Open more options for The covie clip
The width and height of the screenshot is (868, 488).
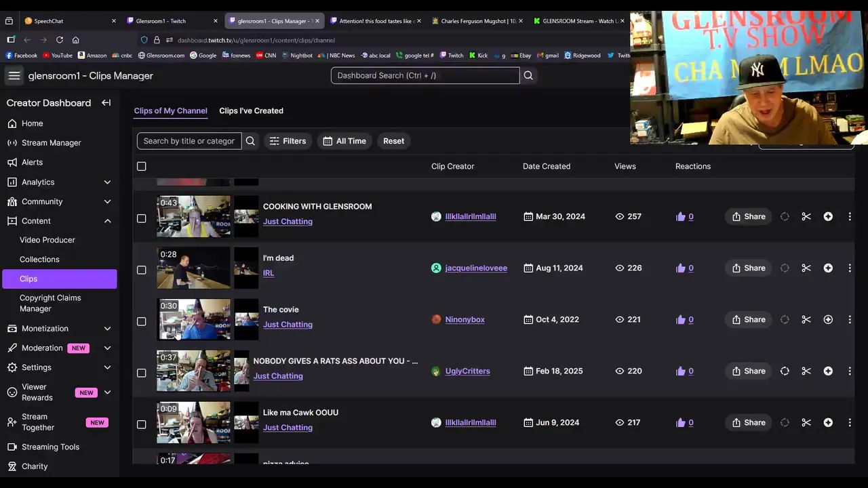click(850, 320)
